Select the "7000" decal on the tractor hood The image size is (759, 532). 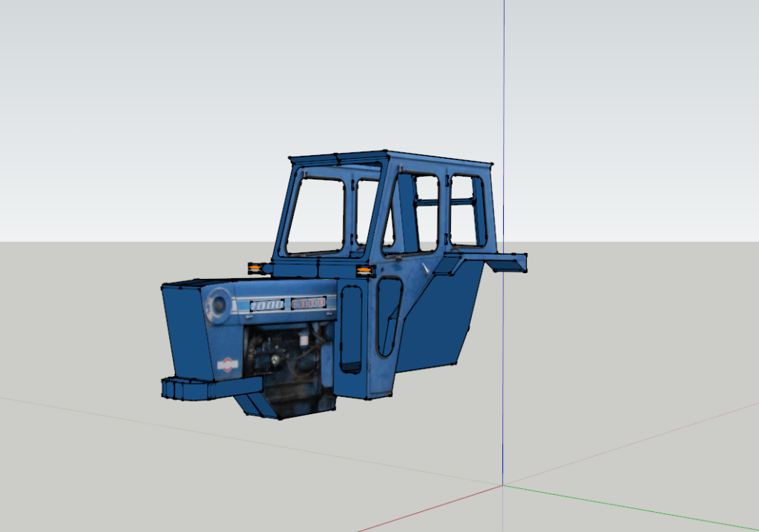[x=266, y=306]
